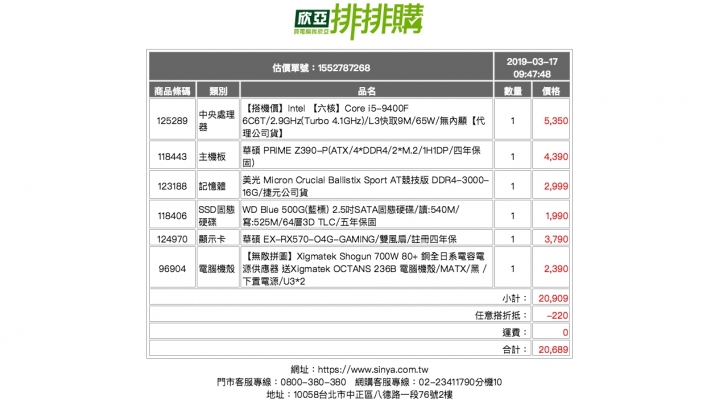
Task: Select product code 96904
Action: point(172,269)
